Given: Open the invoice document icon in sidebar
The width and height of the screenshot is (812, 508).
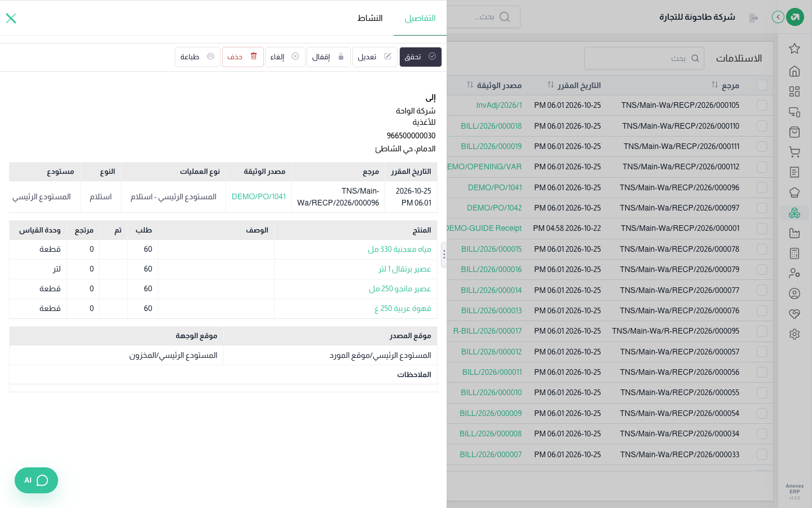Looking at the screenshot, I should click(795, 172).
